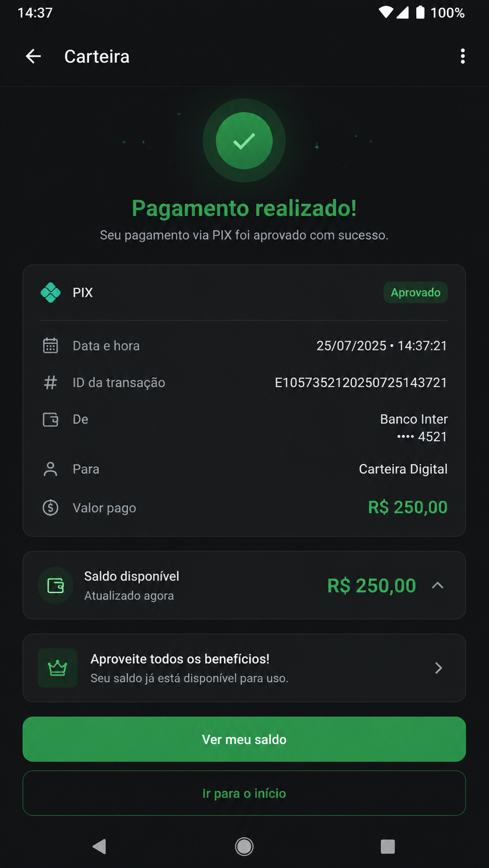Tap the calendar icon beside Data e hora
This screenshot has height=868, width=489.
tap(50, 346)
